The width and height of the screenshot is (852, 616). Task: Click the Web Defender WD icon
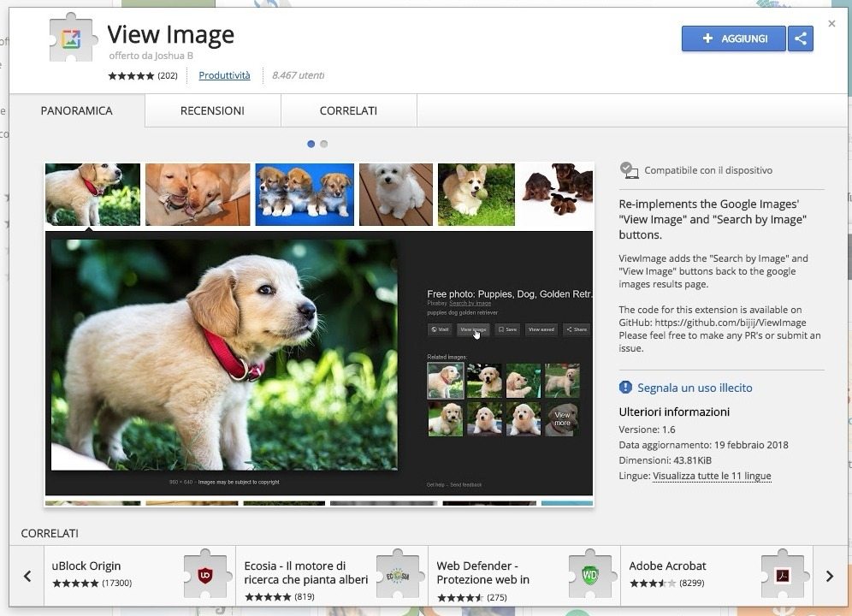(590, 574)
